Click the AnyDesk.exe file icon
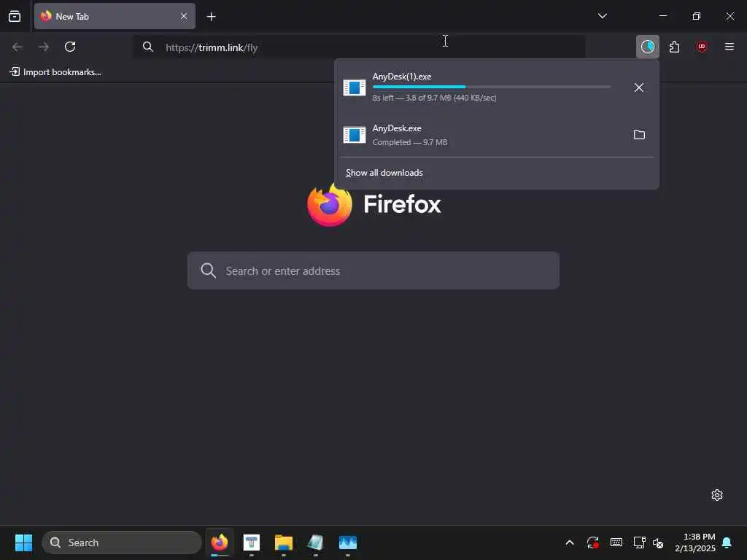747x560 pixels. pyautogui.click(x=355, y=135)
